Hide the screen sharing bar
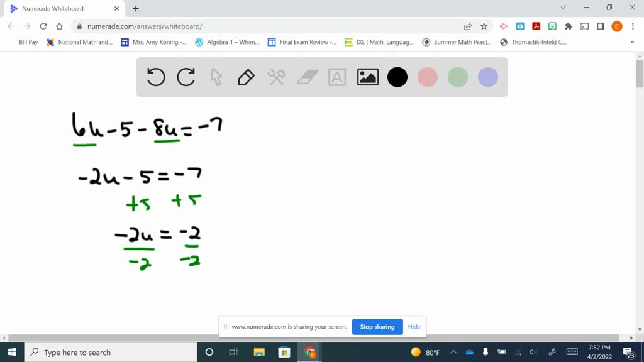The width and height of the screenshot is (644, 362). [x=414, y=327]
